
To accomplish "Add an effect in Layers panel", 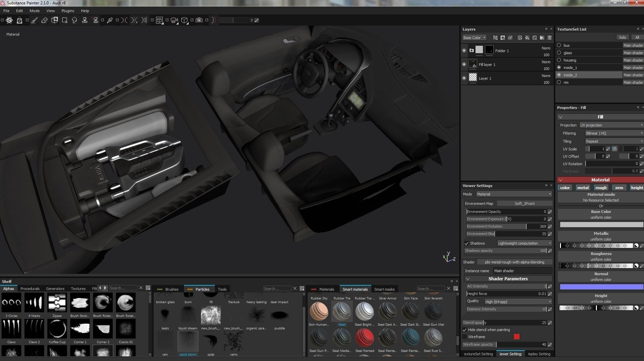I will [495, 38].
